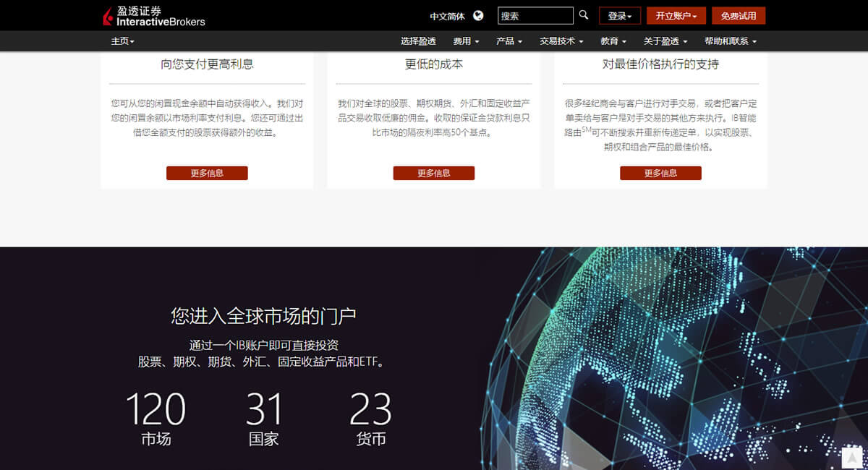Click 更多信息 under 更低的成本
Screen dimensions: 868x470
(434, 173)
